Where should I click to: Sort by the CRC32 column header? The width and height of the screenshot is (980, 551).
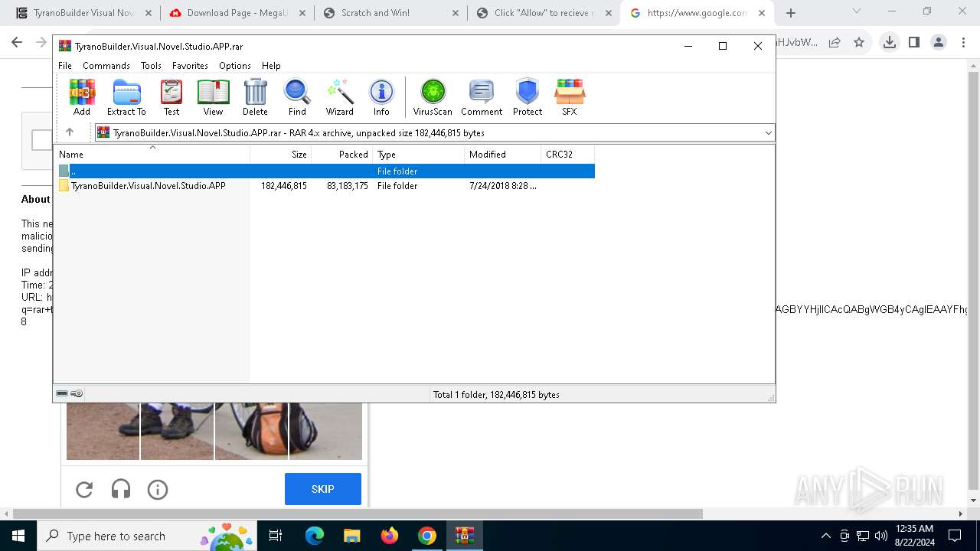(x=568, y=155)
